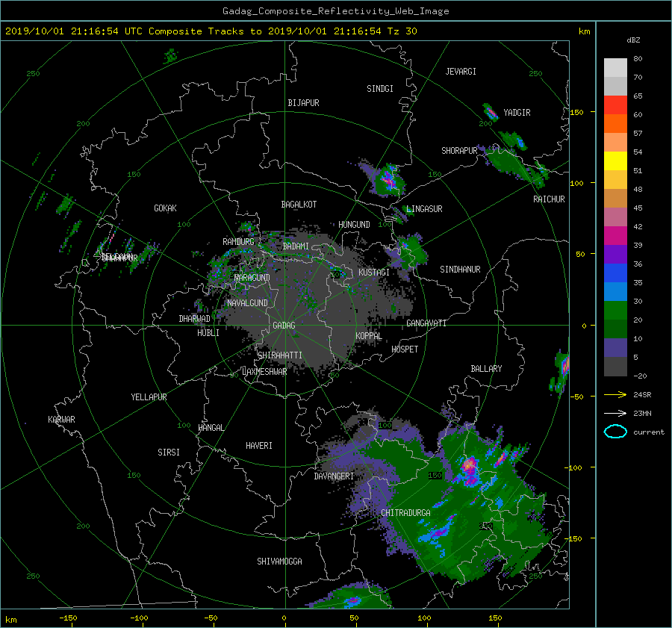Pick the blue 35 dBZ color swatch
Viewport: 672px width, 628px height.
[x=615, y=273]
